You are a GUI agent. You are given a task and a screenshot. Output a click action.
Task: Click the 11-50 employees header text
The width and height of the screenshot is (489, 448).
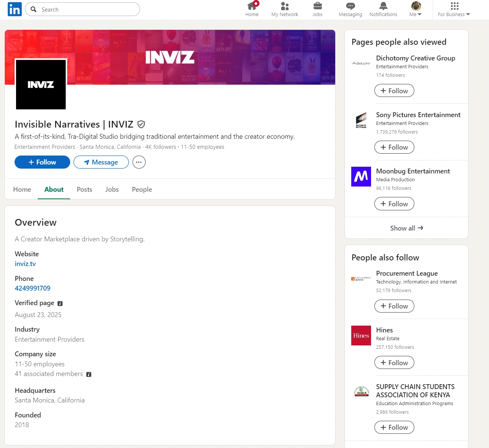point(203,147)
